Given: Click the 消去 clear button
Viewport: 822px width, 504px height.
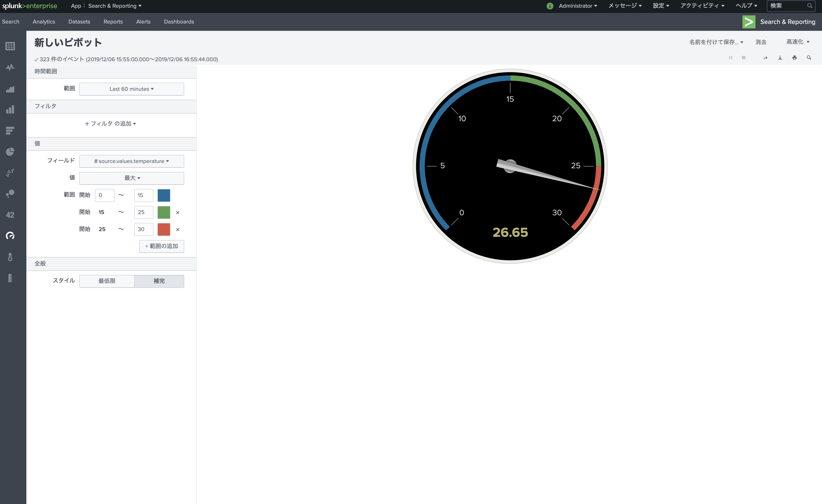Looking at the screenshot, I should click(x=761, y=42).
